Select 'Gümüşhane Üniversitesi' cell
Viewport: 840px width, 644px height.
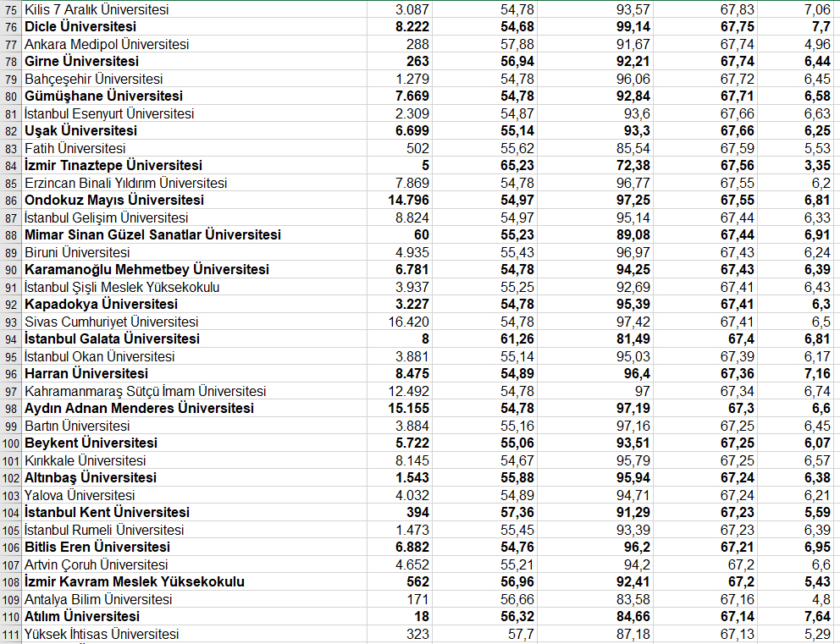coord(194,96)
